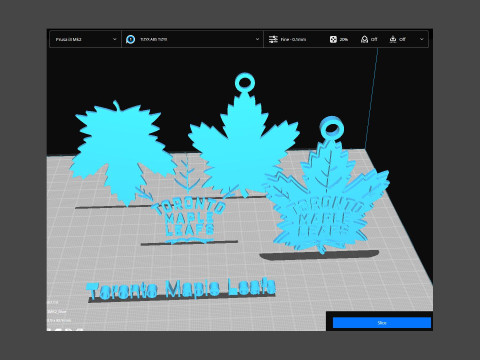Click the blue Slice button
Screen dimensions: 480x360
[382, 323]
